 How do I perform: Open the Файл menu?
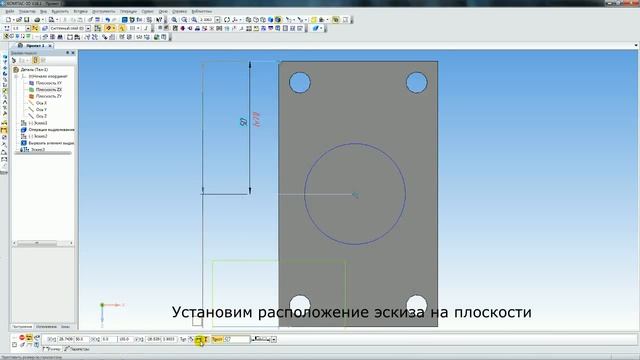[10, 11]
